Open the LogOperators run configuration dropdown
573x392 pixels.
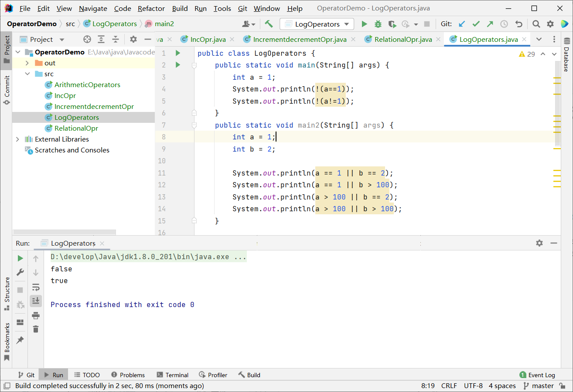tap(317, 24)
